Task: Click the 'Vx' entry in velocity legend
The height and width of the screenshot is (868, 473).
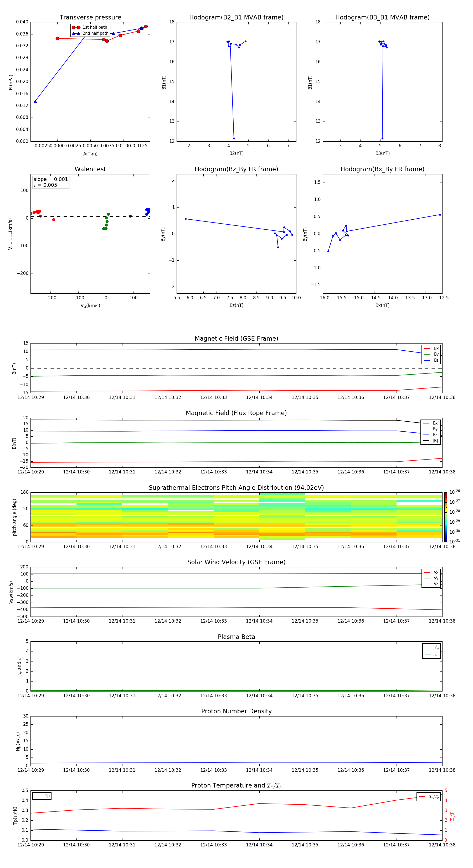Action: click(431, 572)
